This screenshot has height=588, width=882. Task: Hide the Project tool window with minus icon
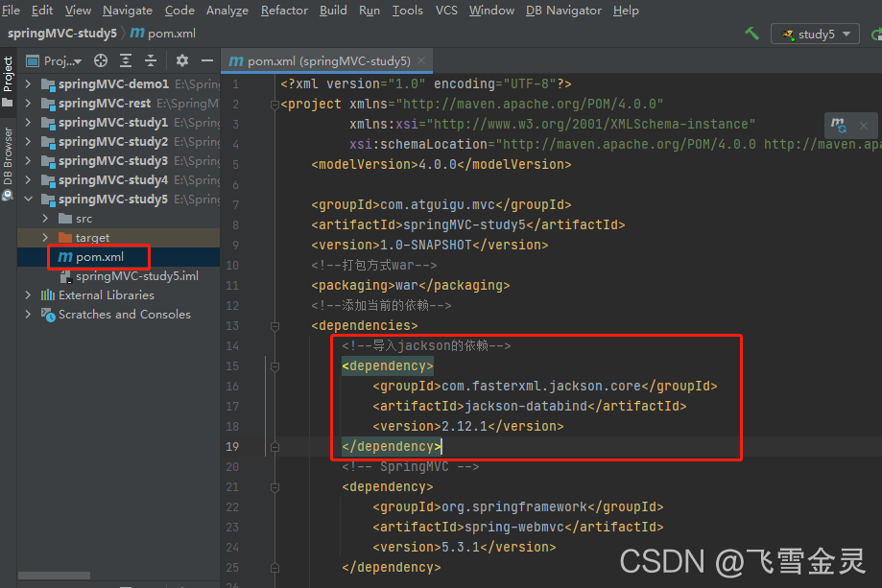click(x=206, y=60)
